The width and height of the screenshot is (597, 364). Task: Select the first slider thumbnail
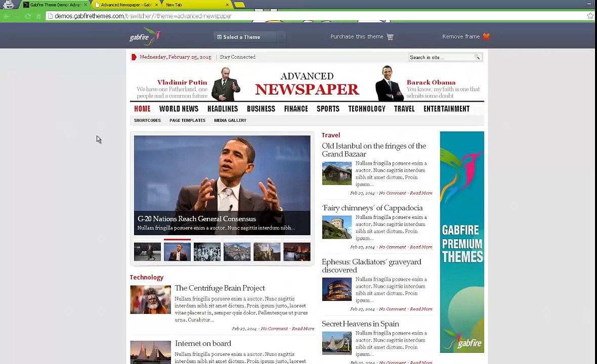coord(147,252)
